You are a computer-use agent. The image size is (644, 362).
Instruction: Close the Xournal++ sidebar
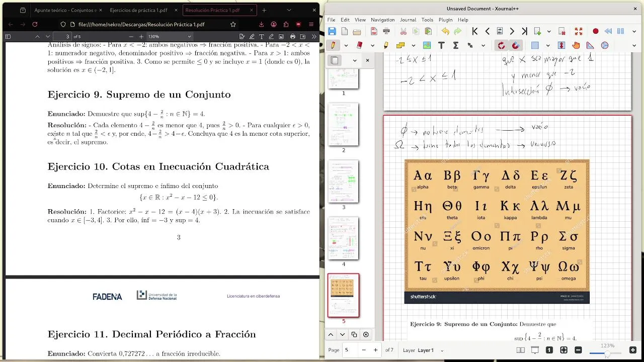tap(367, 60)
